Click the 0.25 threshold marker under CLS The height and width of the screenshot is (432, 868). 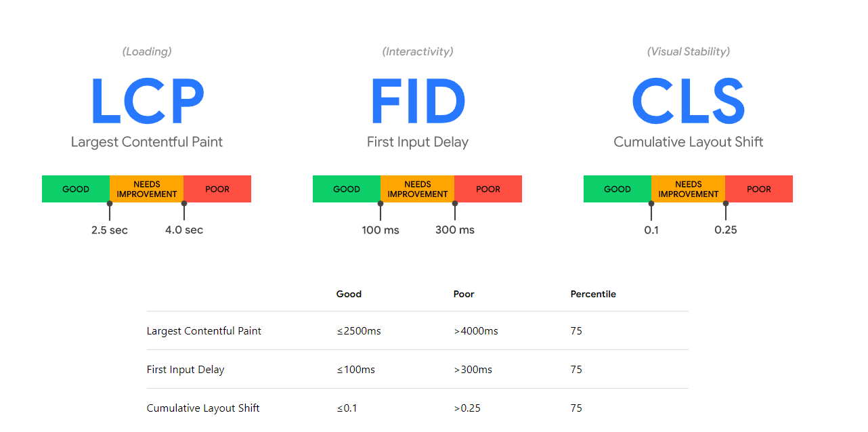pyautogui.click(x=726, y=230)
